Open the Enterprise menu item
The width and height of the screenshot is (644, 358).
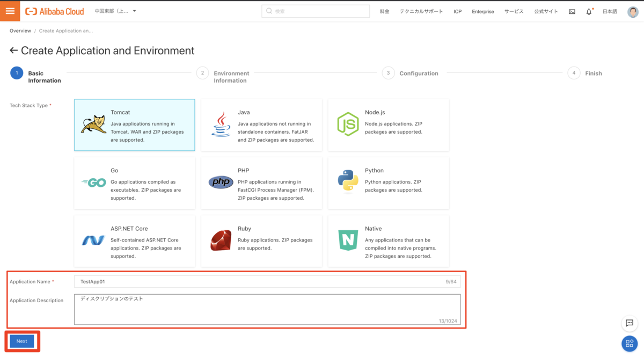[483, 11]
